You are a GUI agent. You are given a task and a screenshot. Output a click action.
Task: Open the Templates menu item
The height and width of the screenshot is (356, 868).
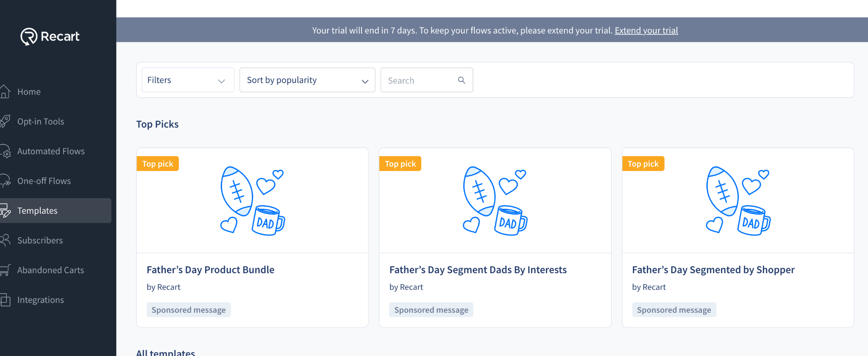point(37,211)
